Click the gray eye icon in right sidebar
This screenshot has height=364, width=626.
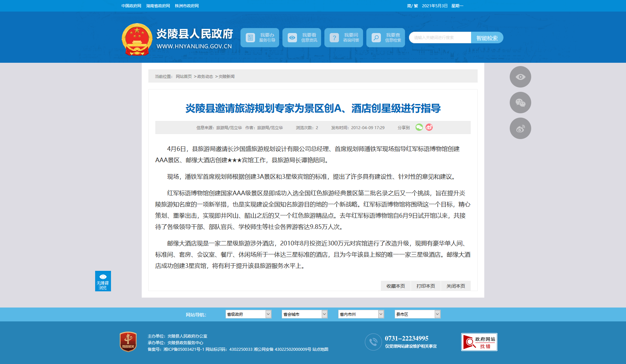pos(520,77)
